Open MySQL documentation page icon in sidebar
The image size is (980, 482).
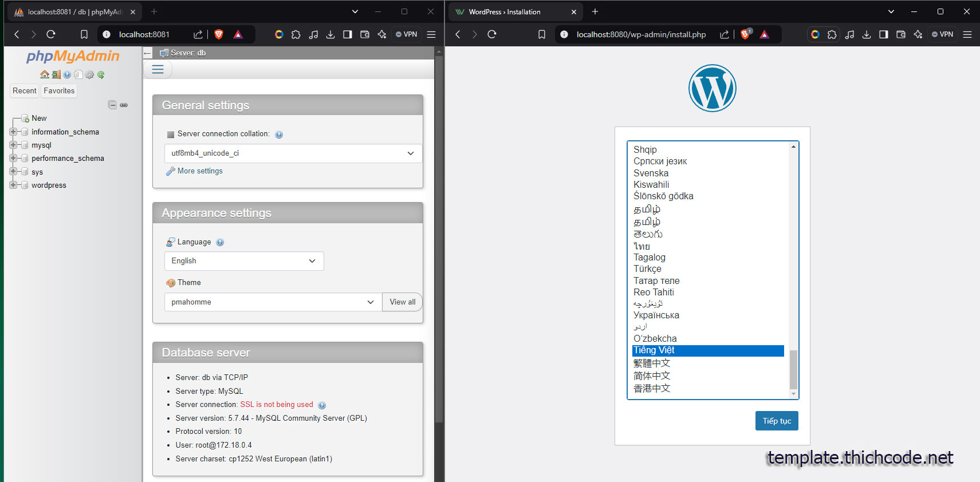tap(78, 74)
